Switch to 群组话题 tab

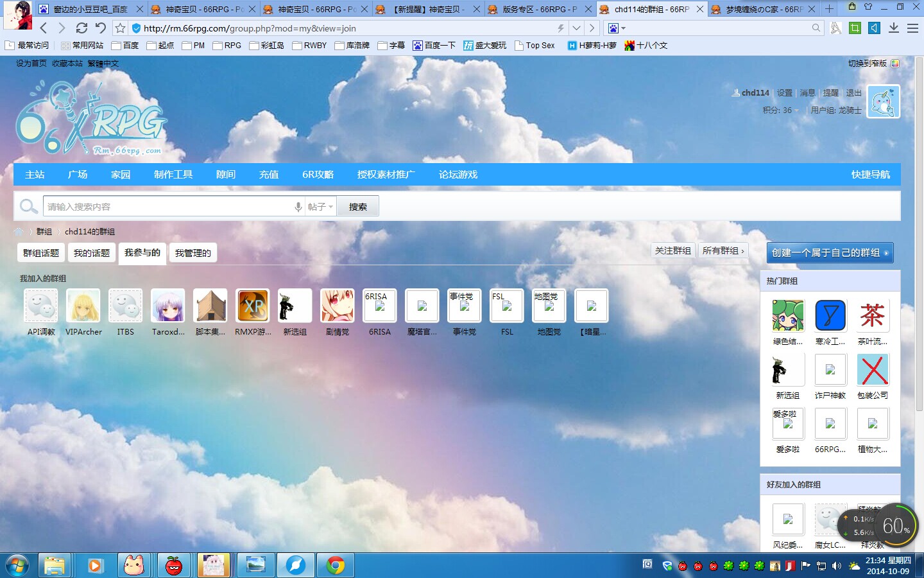(x=41, y=253)
